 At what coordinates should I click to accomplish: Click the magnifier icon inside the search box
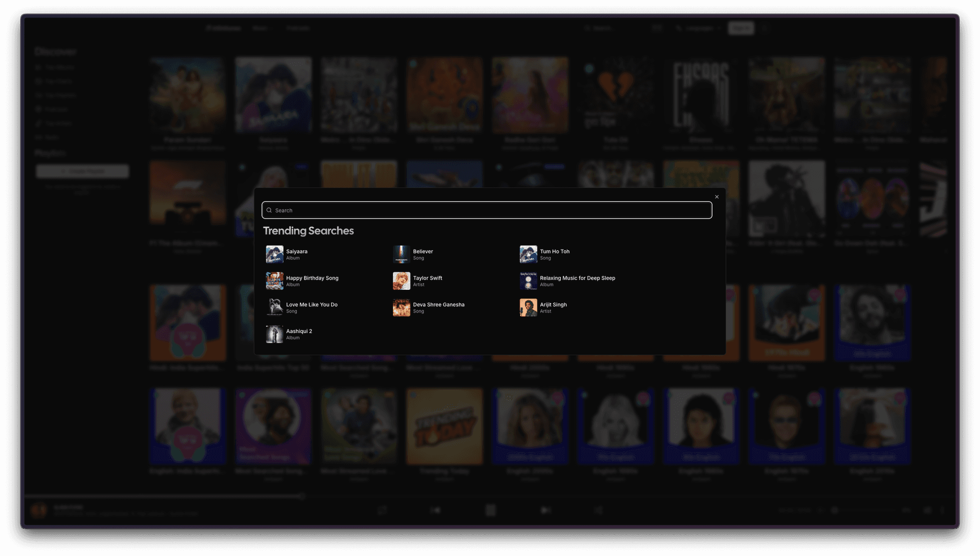[269, 210]
